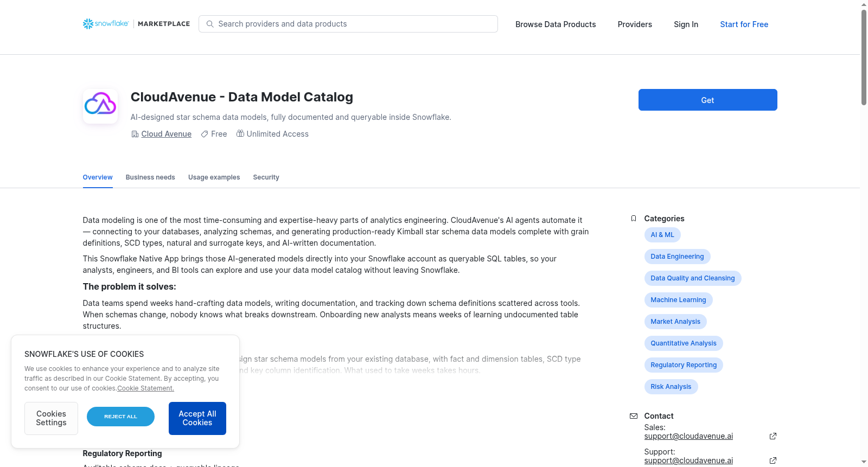This screenshot has height=467, width=868.
Task: Click the Categories bookmark icon
Action: click(x=634, y=219)
